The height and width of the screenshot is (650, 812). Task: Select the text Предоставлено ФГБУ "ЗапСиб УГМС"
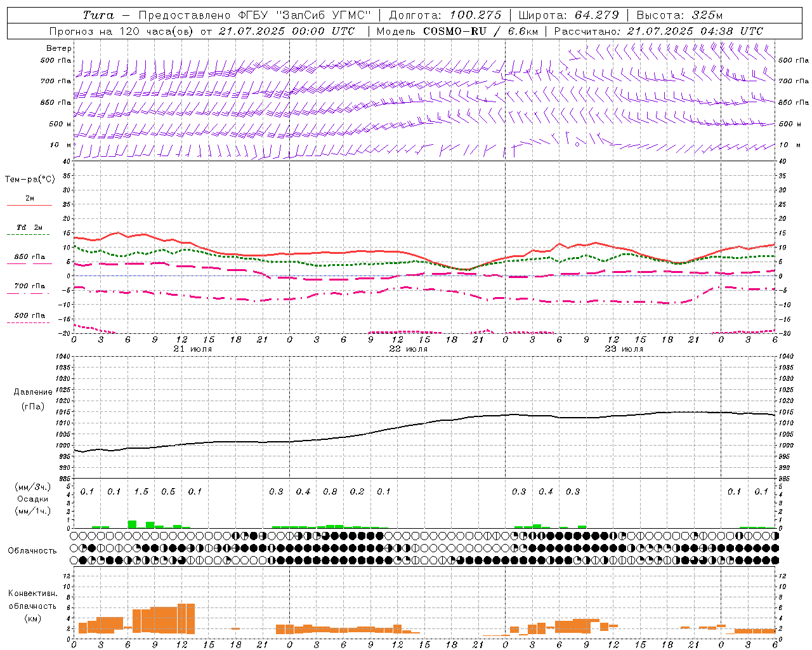click(x=254, y=15)
